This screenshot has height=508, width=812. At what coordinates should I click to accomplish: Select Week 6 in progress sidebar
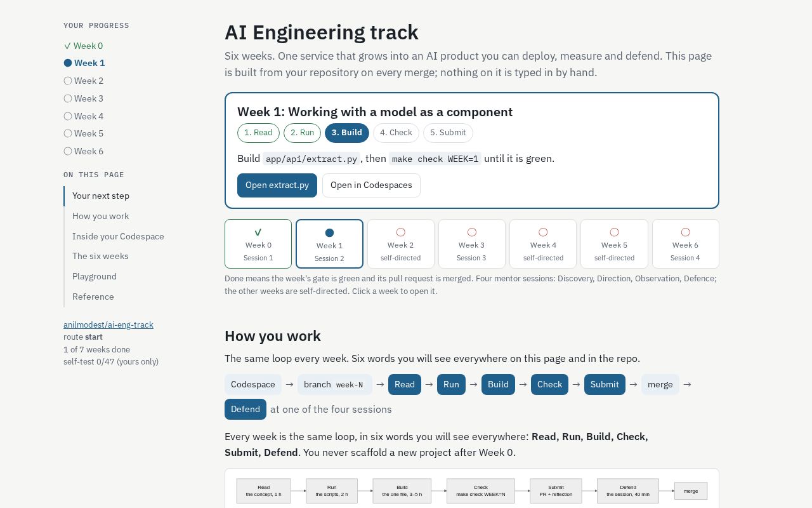tap(84, 151)
